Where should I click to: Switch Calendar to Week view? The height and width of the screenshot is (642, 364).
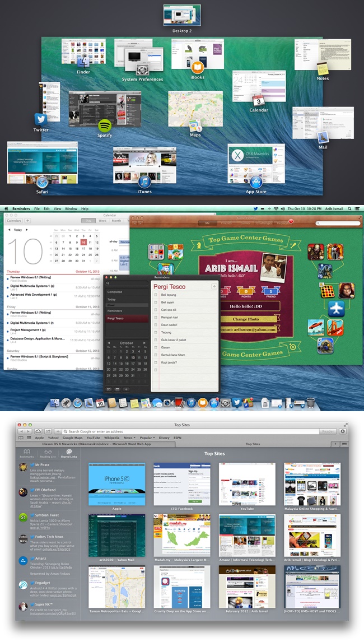click(102, 221)
